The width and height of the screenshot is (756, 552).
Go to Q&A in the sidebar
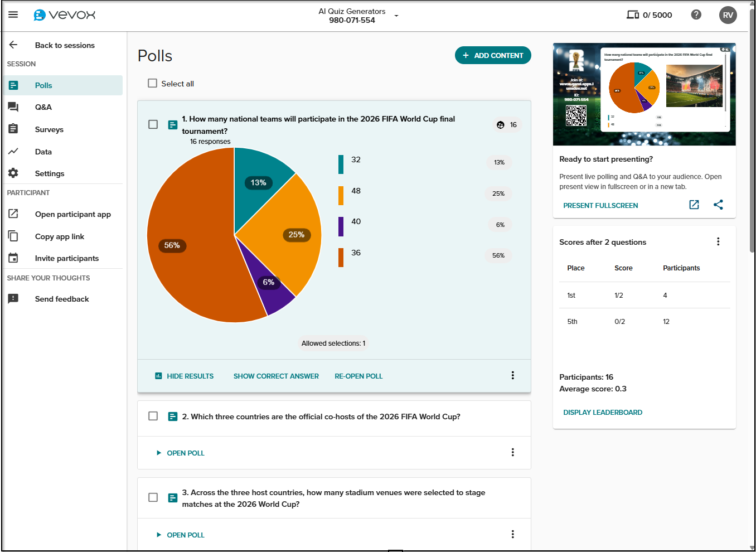click(43, 107)
